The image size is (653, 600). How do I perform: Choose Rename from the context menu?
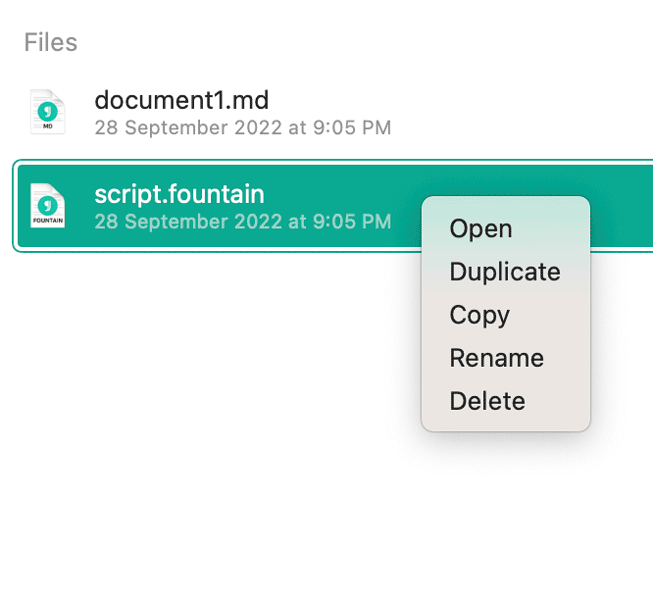(506, 358)
